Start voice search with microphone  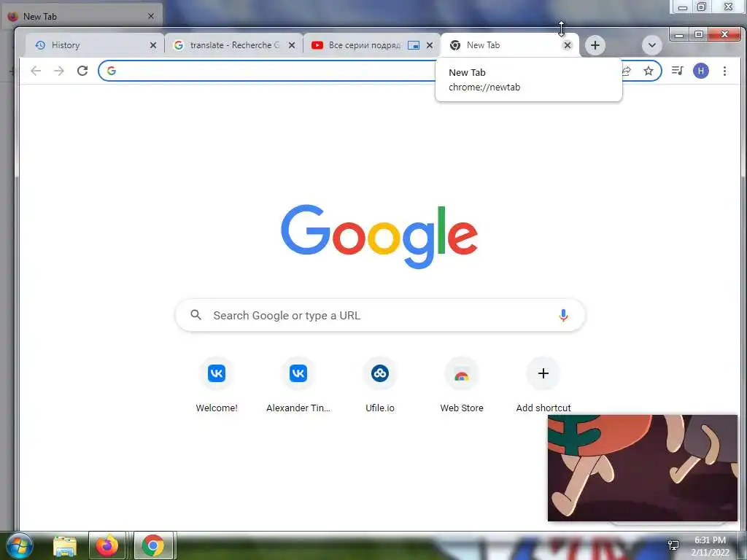click(563, 315)
